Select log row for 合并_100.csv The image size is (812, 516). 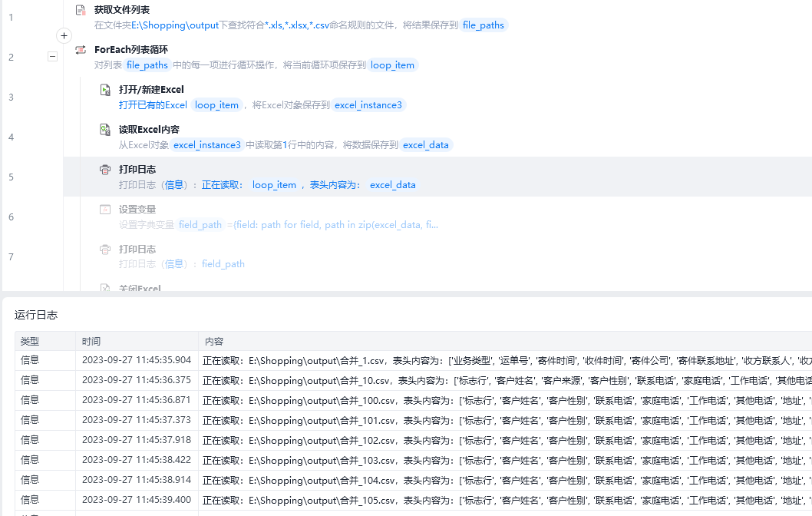click(x=413, y=401)
